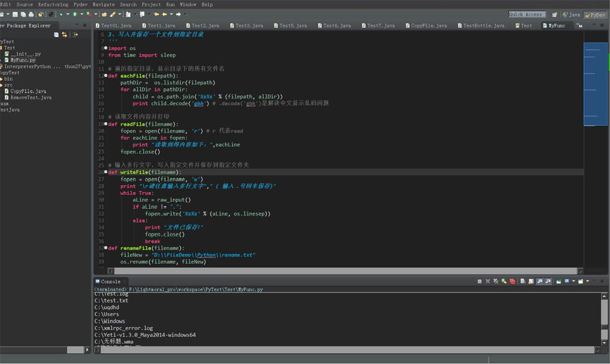
Task: Collapse the readFile function fold marker
Action: [x=106, y=124]
